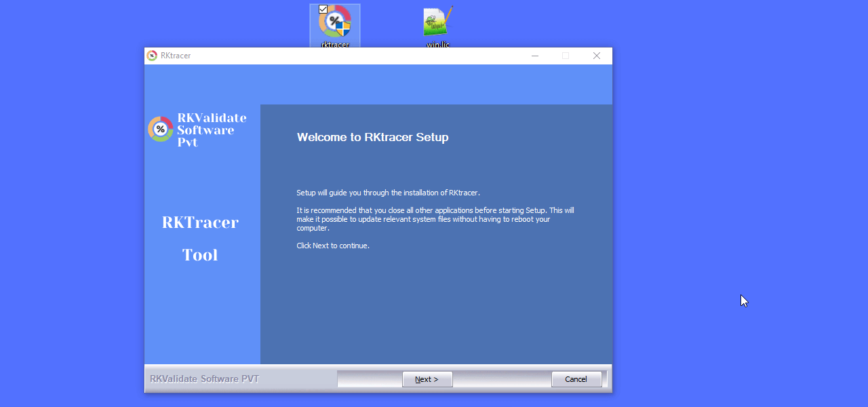Close the RKtracer setup window

597,56
